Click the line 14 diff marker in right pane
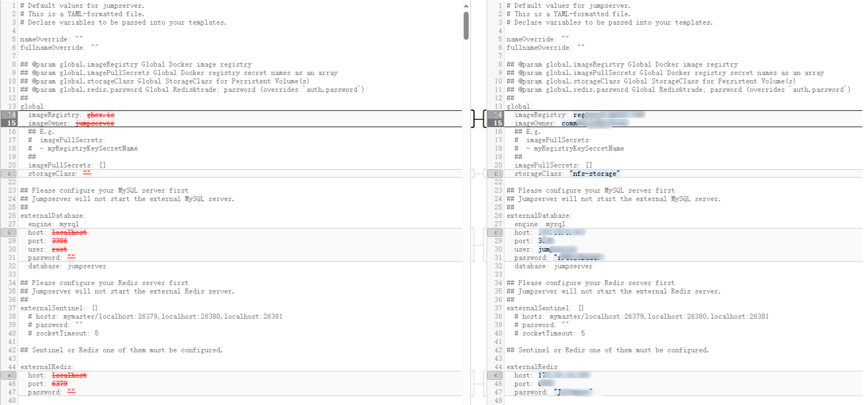The width and height of the screenshot is (868, 405). [x=496, y=115]
